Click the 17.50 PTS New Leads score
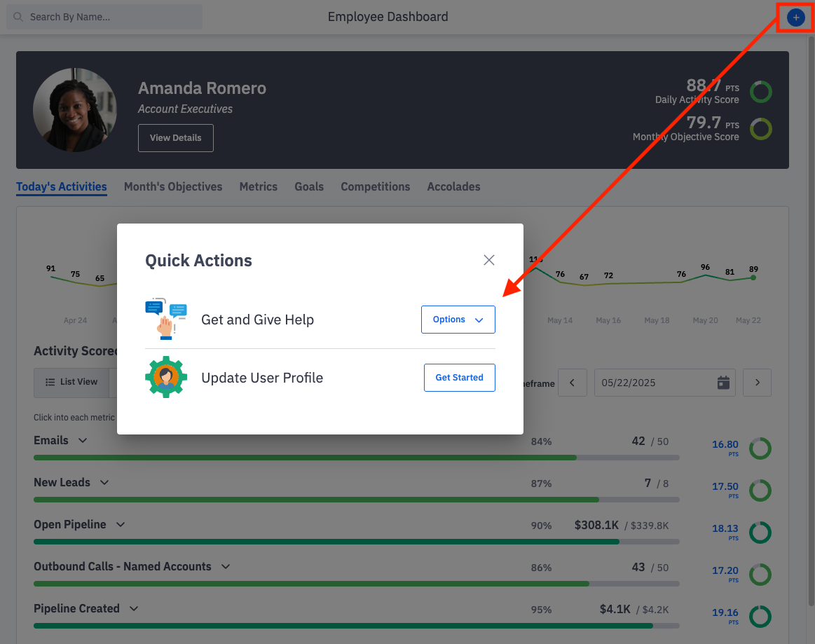The width and height of the screenshot is (815, 644). (725, 490)
